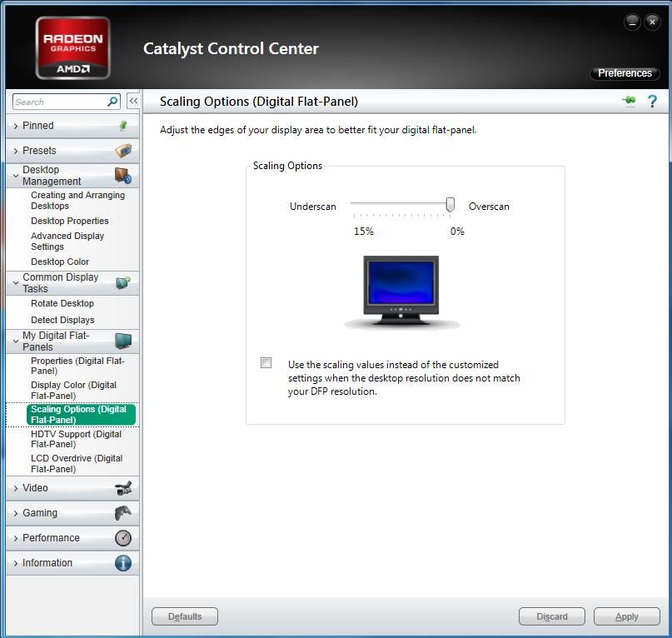This screenshot has width=672, height=638.
Task: Click the Defaults button
Action: (x=185, y=616)
